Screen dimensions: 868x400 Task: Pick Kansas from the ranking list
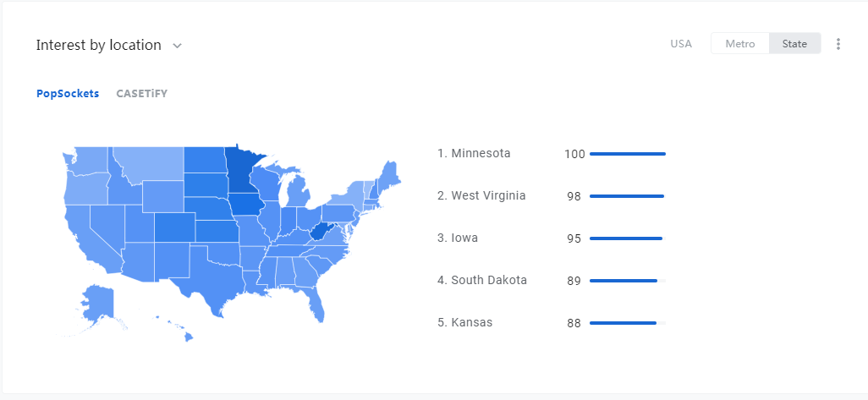point(465,322)
